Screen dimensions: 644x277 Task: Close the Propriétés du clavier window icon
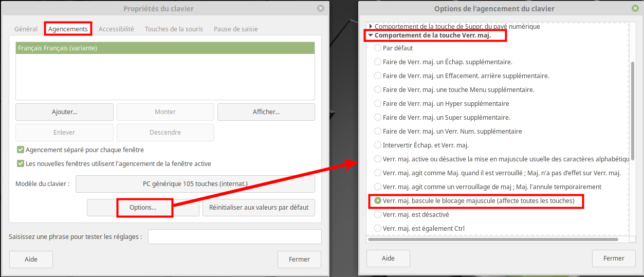321,8
